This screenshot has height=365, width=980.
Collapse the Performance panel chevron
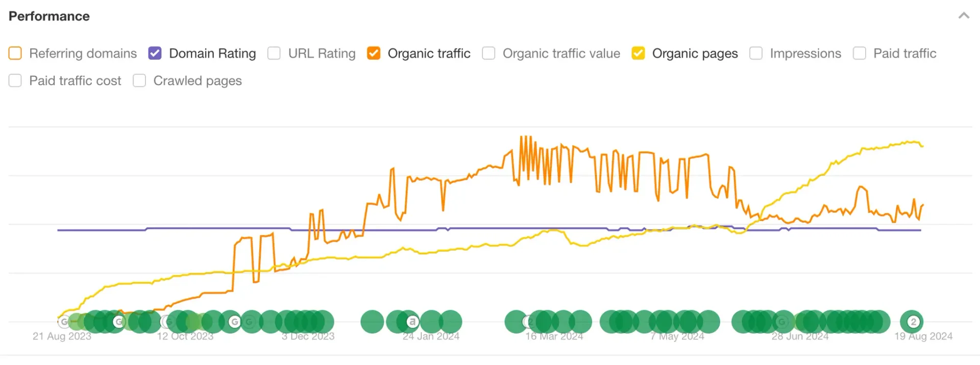pos(963,16)
